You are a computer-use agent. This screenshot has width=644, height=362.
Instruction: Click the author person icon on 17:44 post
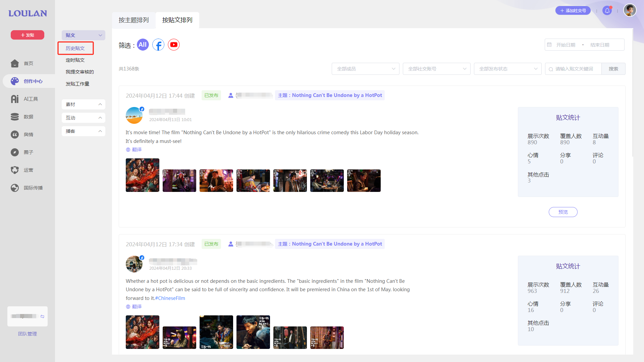(231, 96)
